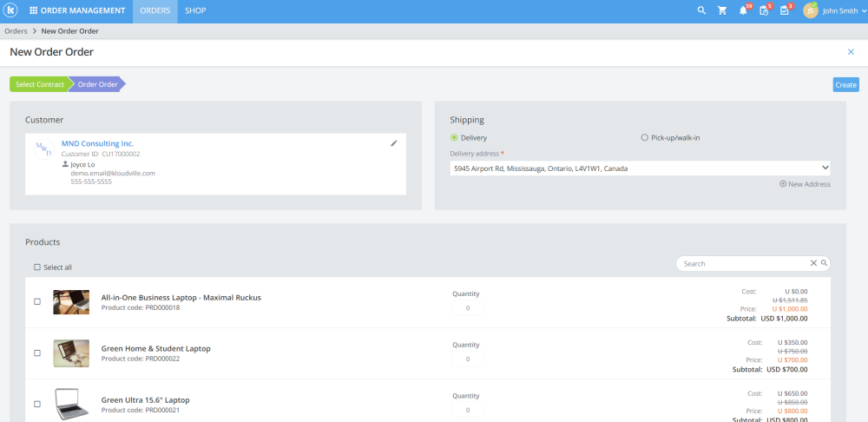Click product code PRD000022
868x422 pixels.
pyautogui.click(x=141, y=359)
